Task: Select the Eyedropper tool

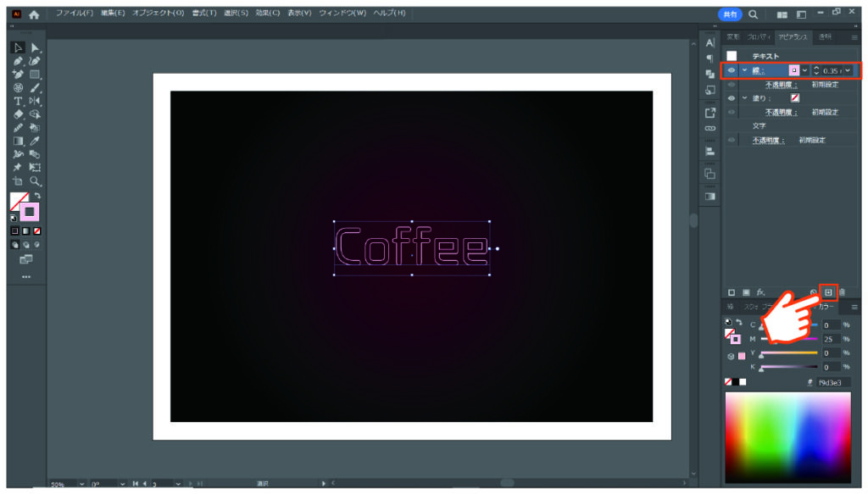Action: 35,141
